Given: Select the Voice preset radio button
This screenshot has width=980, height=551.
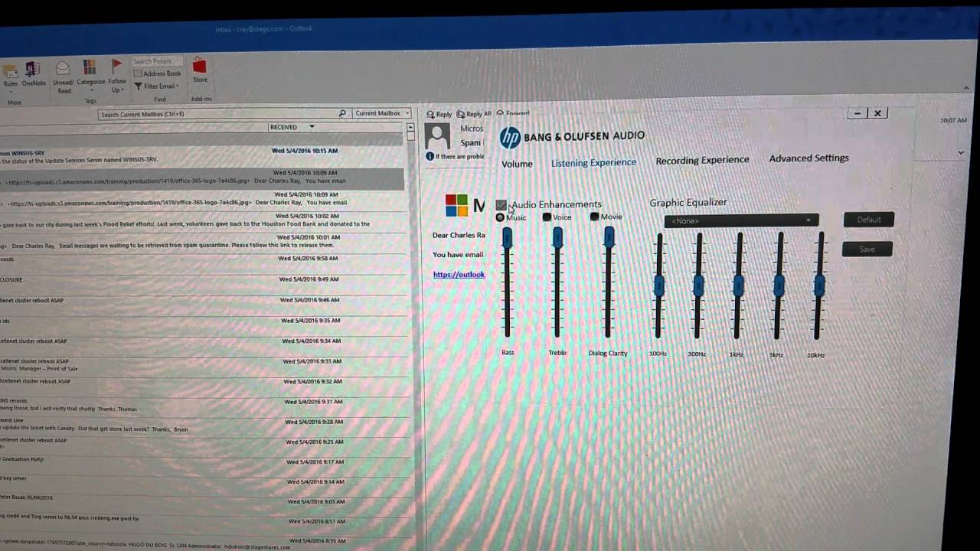Looking at the screenshot, I should click(547, 217).
